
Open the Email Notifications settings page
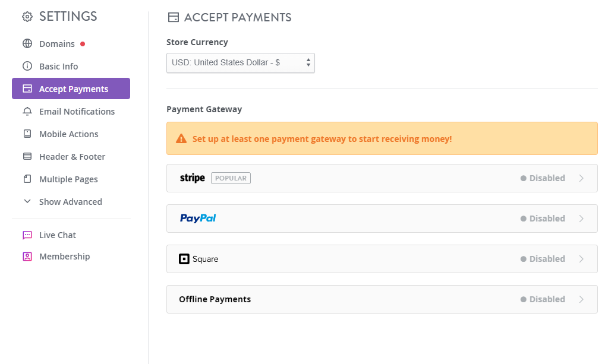point(77,112)
